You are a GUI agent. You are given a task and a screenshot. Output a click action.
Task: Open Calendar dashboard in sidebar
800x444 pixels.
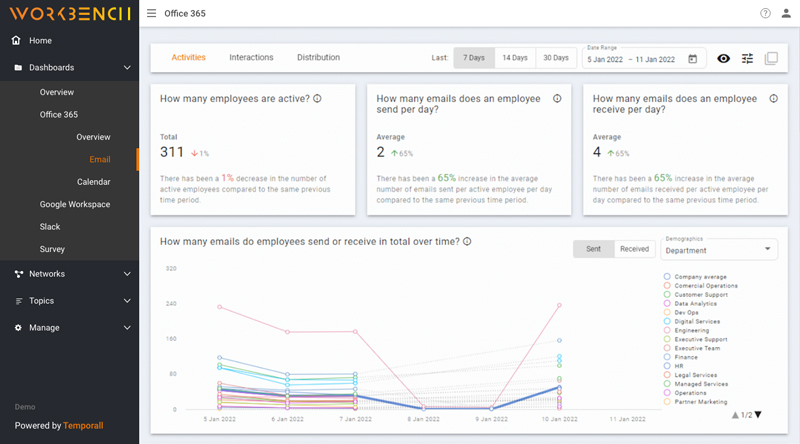[x=93, y=182]
